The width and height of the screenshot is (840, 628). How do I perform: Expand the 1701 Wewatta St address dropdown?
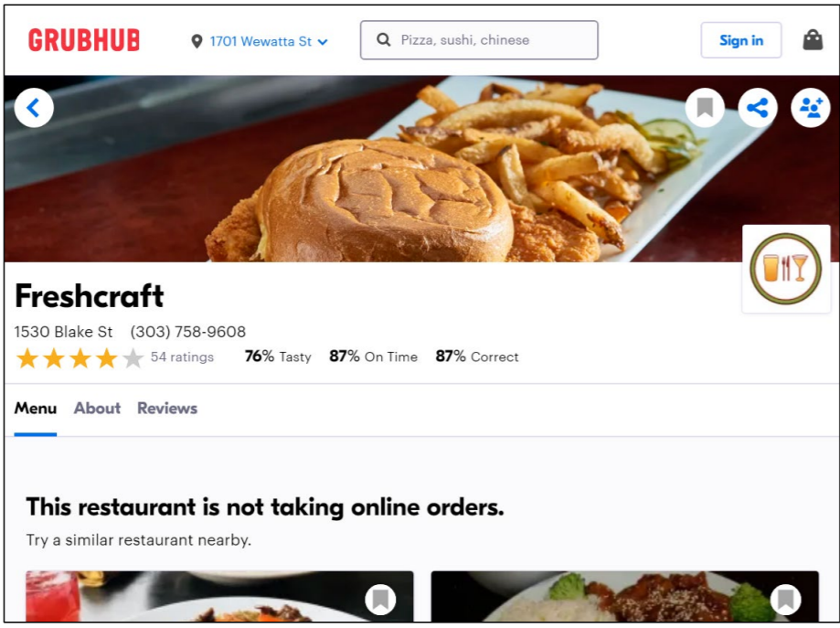pos(261,41)
